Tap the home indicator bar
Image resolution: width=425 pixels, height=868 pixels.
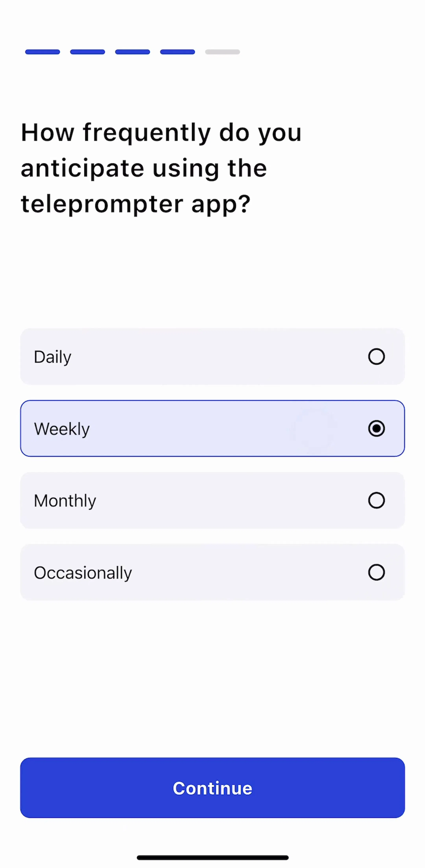click(212, 858)
